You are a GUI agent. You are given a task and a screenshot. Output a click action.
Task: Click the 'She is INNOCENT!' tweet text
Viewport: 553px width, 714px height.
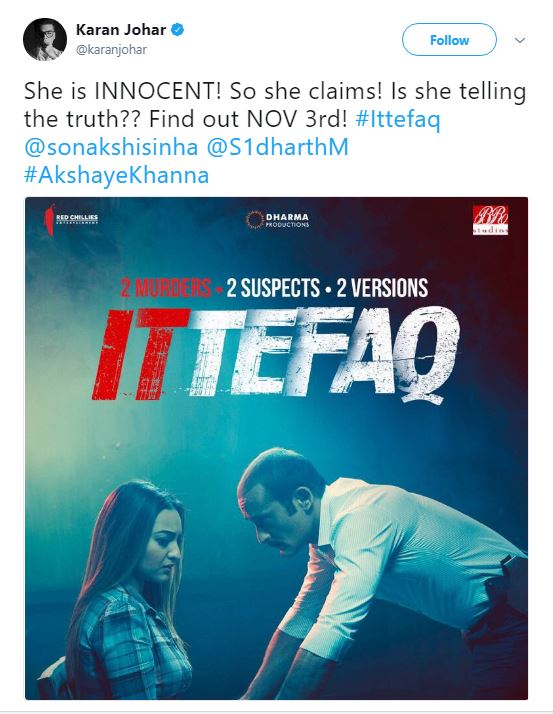pos(123,91)
